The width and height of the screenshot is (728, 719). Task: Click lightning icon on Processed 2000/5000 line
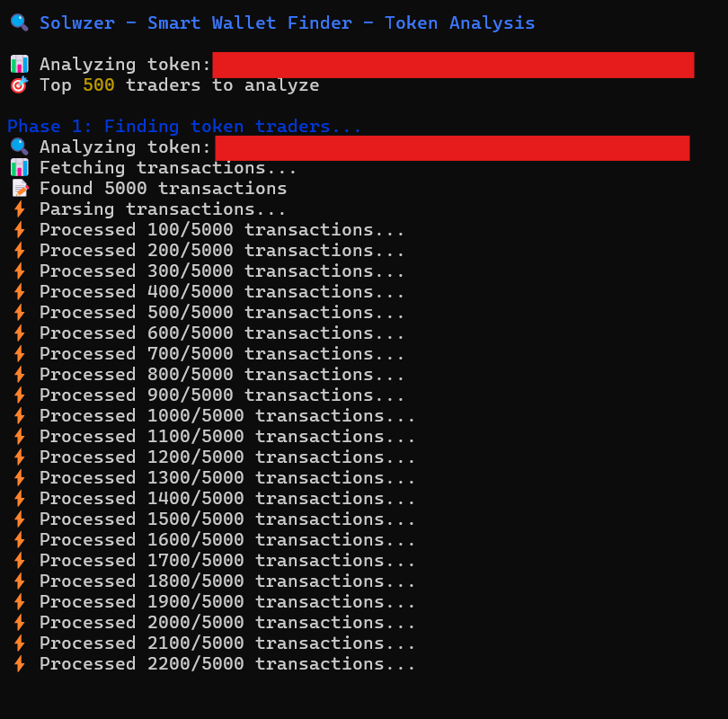coord(19,622)
